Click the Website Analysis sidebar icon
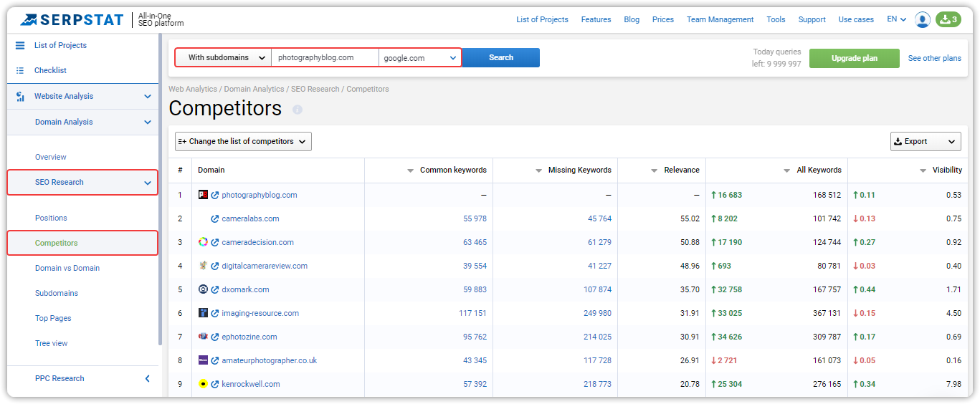The image size is (980, 404). coord(20,96)
